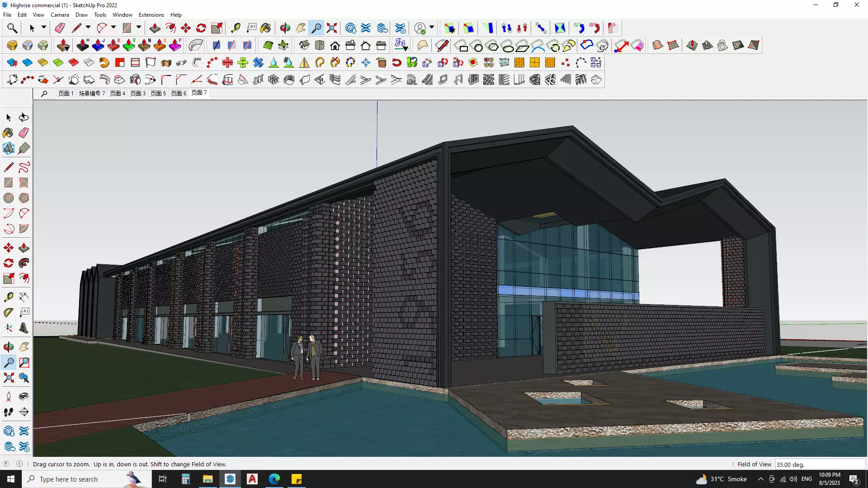Open the Camera menu
The height and width of the screenshot is (488, 868).
pos(60,15)
